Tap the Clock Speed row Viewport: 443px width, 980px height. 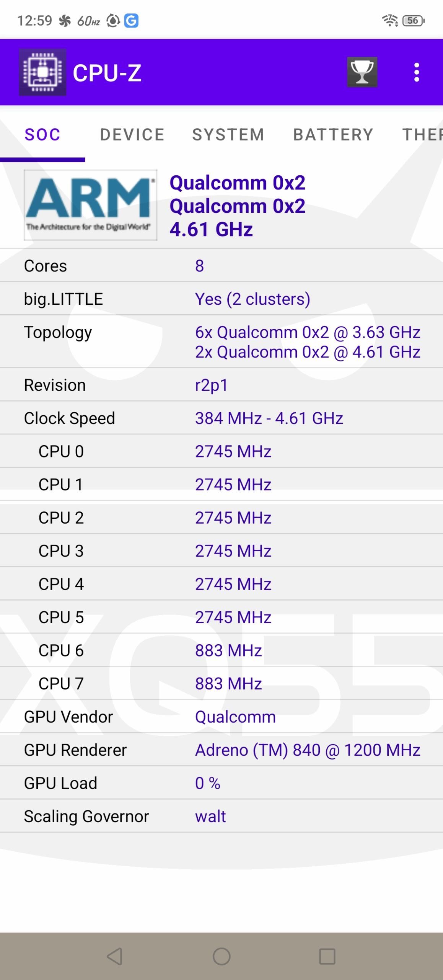tap(221, 418)
